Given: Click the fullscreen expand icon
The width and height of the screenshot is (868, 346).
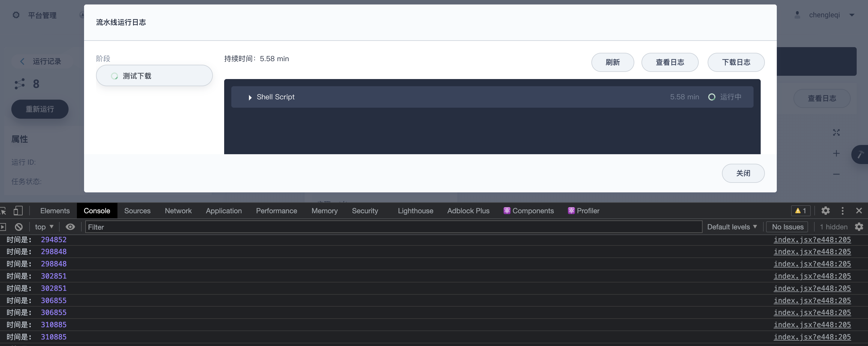Looking at the screenshot, I should (836, 132).
